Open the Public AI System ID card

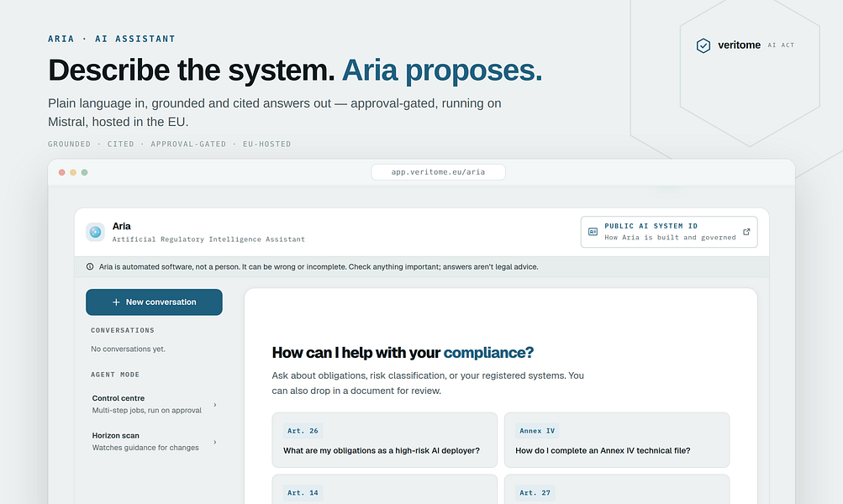669,232
